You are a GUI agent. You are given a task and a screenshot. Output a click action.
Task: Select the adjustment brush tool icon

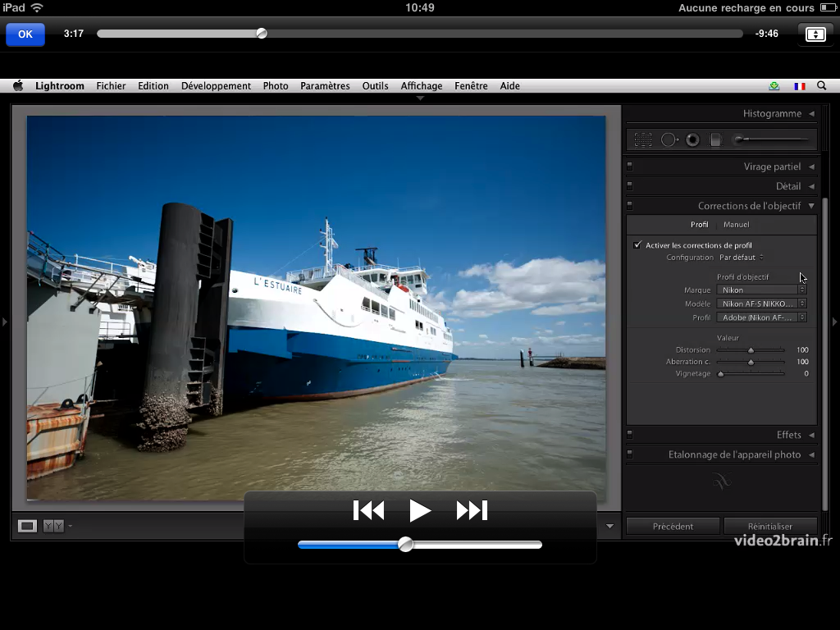click(x=771, y=139)
